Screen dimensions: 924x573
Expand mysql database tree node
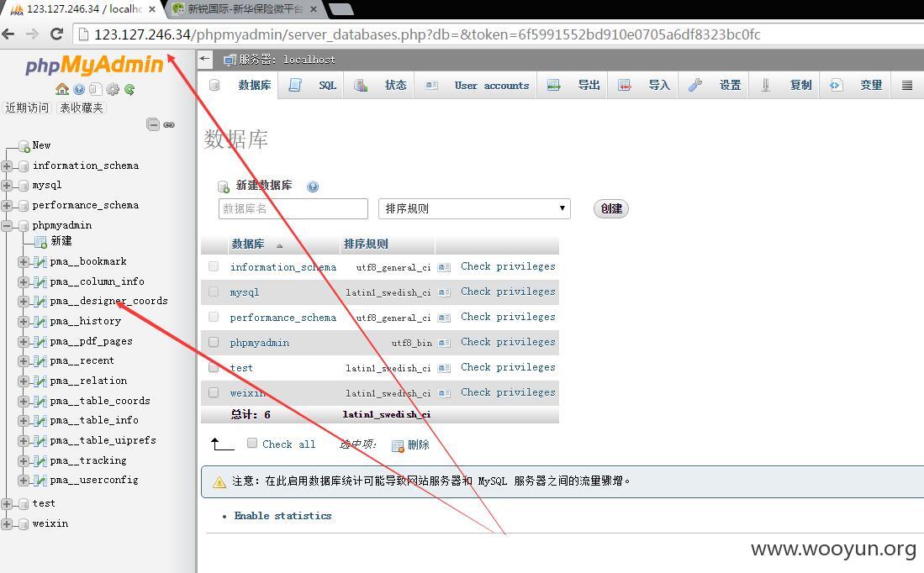[x=7, y=186]
